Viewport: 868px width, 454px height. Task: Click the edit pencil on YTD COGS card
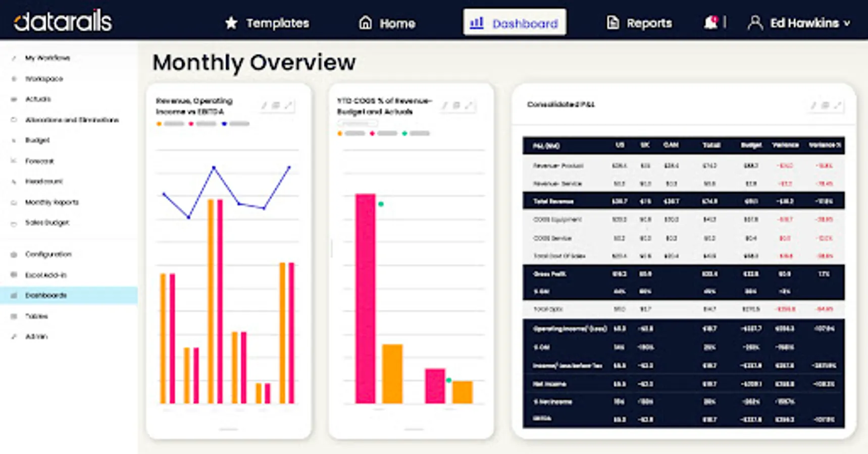point(444,105)
